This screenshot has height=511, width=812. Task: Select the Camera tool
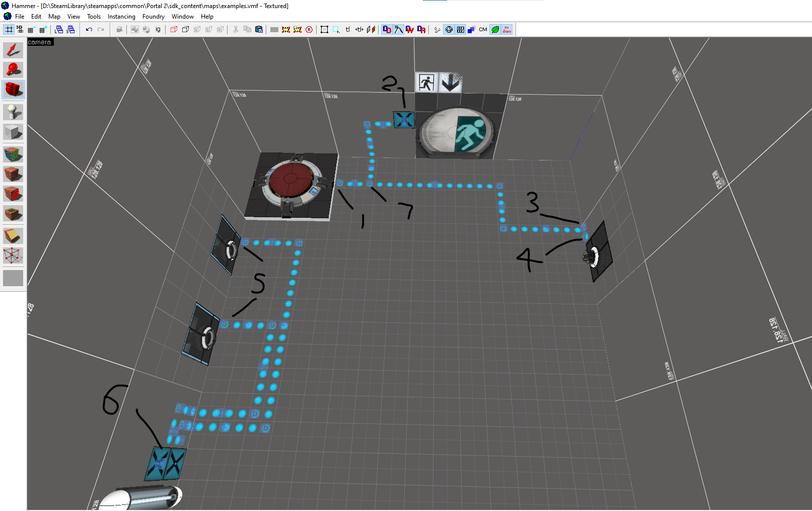(13, 90)
